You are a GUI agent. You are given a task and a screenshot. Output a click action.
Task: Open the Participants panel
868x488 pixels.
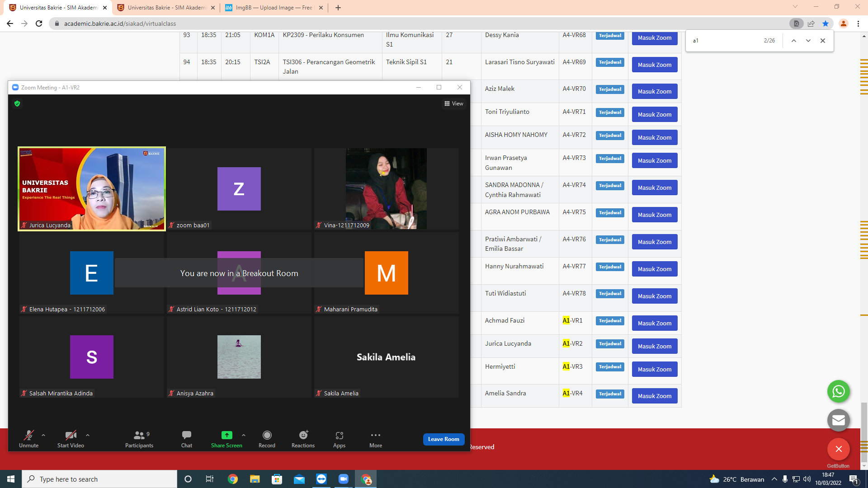tap(139, 439)
